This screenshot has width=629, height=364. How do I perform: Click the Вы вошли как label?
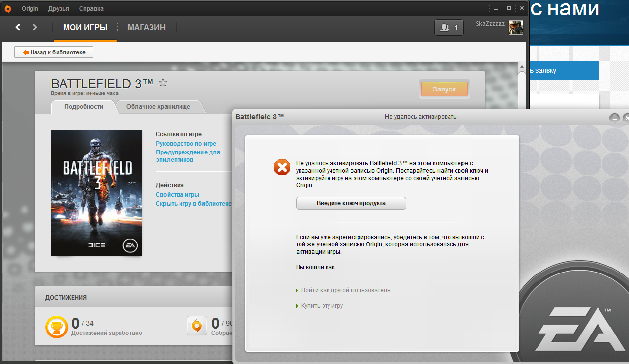(x=316, y=268)
